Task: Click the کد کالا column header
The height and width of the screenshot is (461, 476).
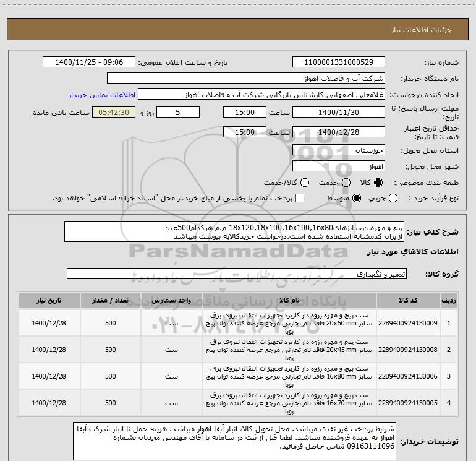Action: pos(408,301)
